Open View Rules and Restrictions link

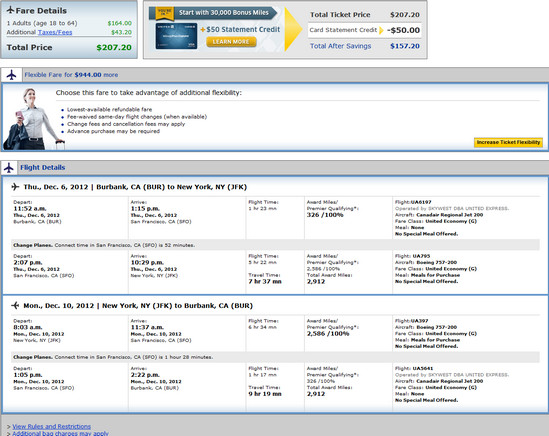(51, 426)
